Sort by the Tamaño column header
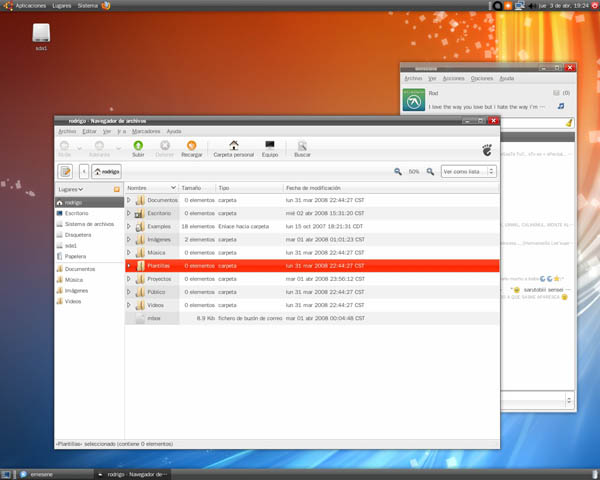This screenshot has width=600, height=480. pyautogui.click(x=197, y=188)
